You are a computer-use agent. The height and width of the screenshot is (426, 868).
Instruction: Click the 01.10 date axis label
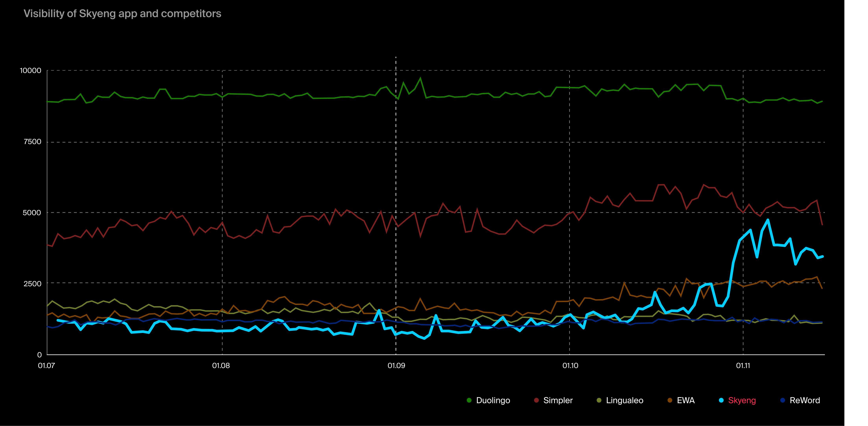tap(570, 366)
